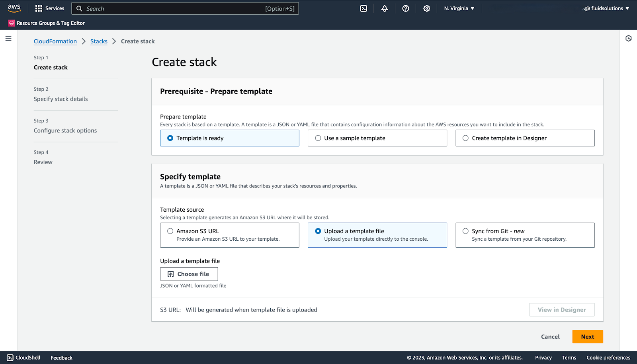Open the Services menu grid icon

[38, 8]
